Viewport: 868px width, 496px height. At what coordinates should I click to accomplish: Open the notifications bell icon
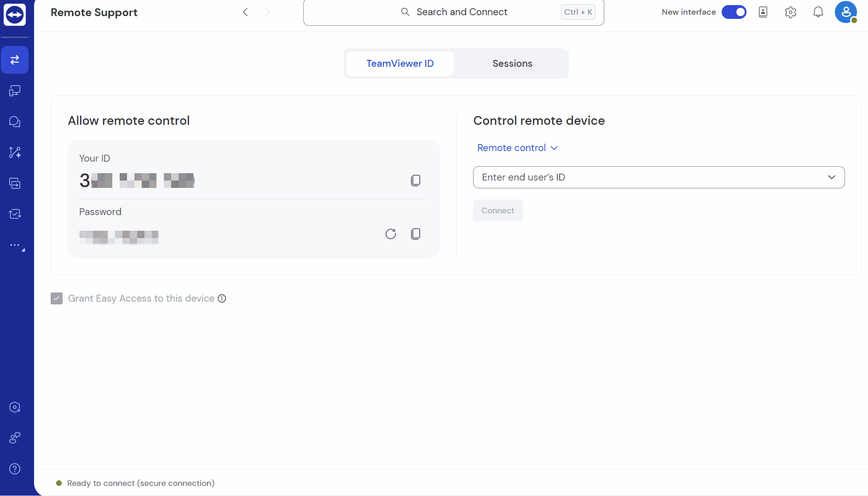click(818, 12)
